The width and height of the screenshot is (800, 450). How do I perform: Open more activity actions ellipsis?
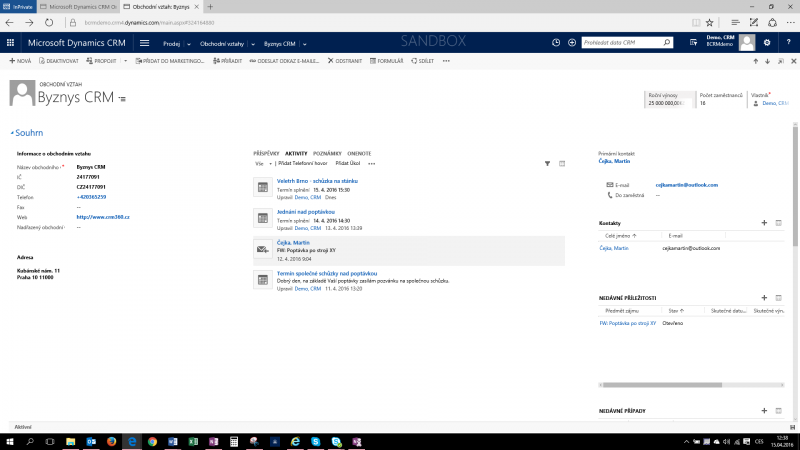point(371,164)
